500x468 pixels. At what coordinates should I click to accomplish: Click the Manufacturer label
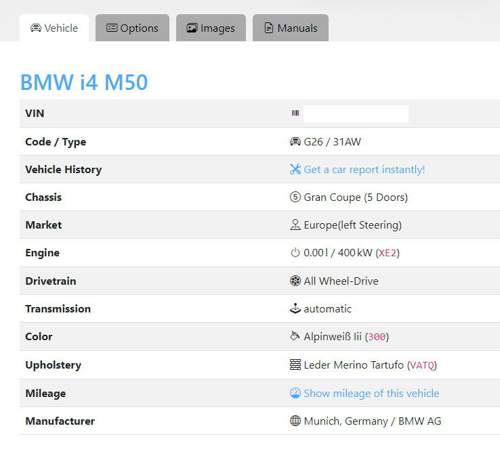tap(60, 421)
